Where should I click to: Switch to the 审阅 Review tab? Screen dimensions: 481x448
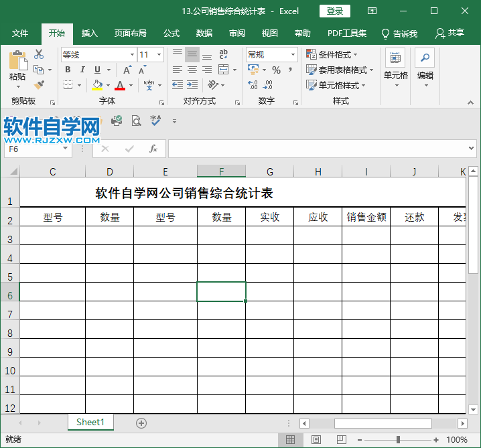tap(237, 33)
